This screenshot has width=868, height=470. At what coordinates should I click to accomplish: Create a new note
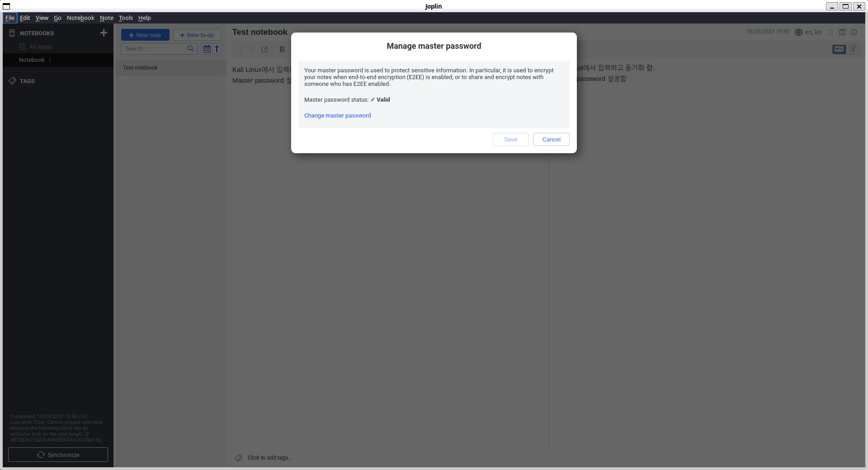pos(145,35)
